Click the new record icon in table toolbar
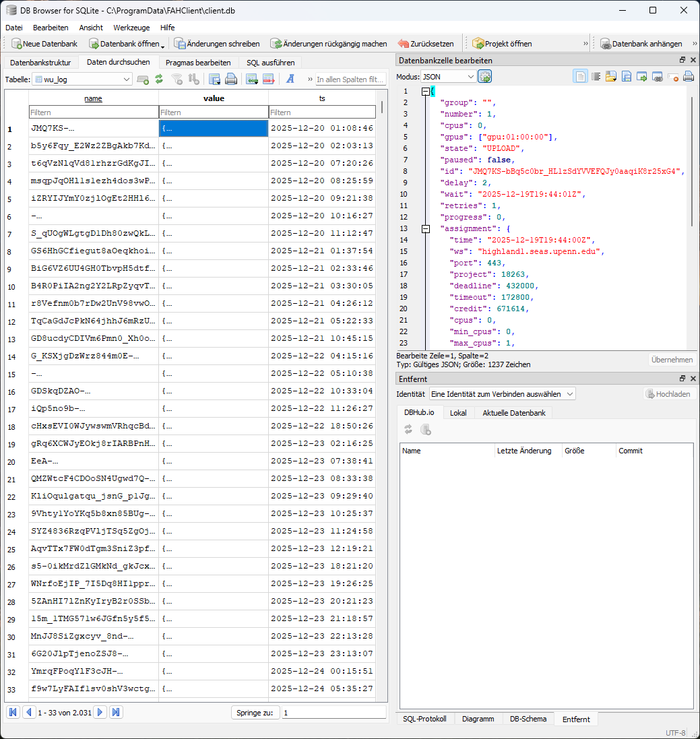The image size is (700, 739). (143, 79)
